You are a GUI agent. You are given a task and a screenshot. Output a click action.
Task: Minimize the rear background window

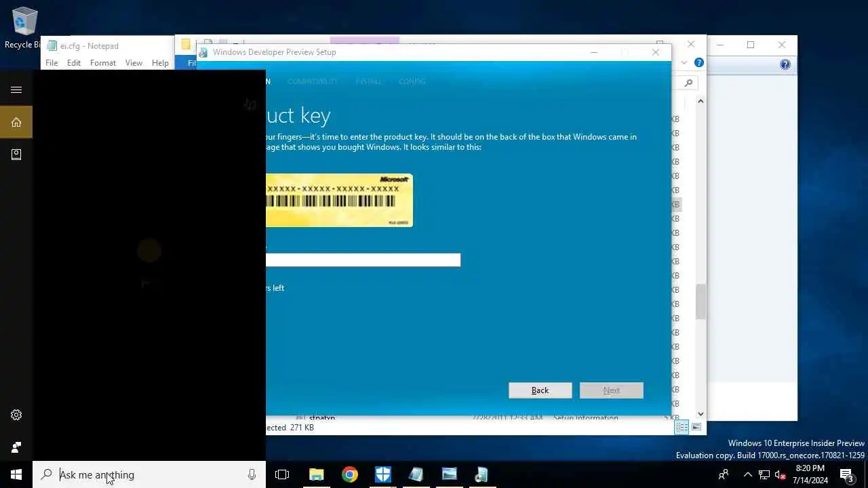coord(720,45)
